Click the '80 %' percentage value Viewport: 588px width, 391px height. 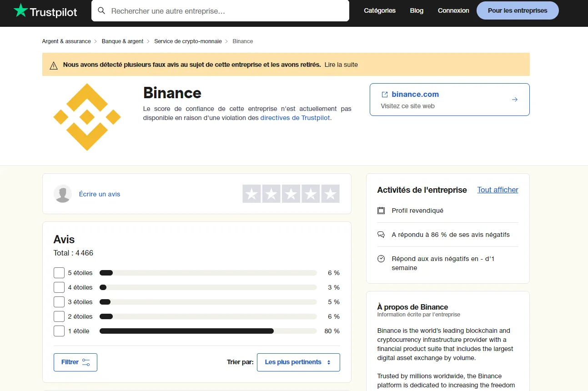click(332, 331)
